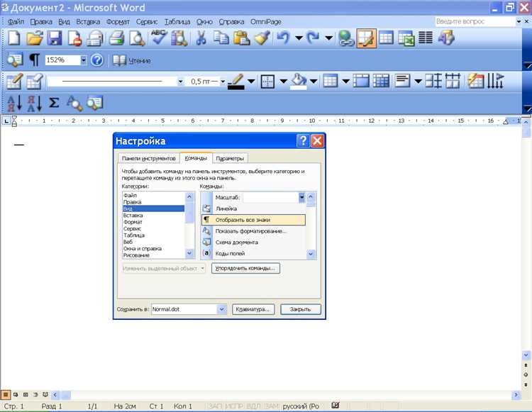The image size is (532, 412).
Task: Sort descending Я-А icon
Action: 34,104
